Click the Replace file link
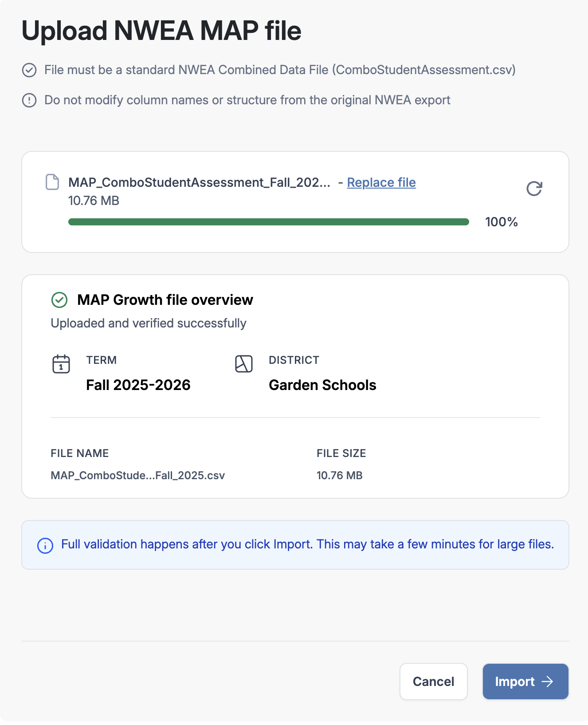This screenshot has width=588, height=725. pyautogui.click(x=381, y=182)
